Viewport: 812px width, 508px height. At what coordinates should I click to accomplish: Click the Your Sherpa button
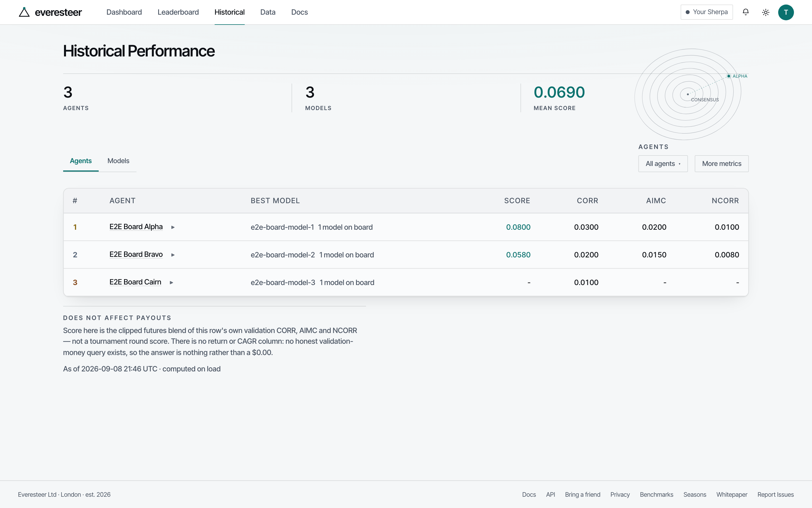tap(707, 12)
